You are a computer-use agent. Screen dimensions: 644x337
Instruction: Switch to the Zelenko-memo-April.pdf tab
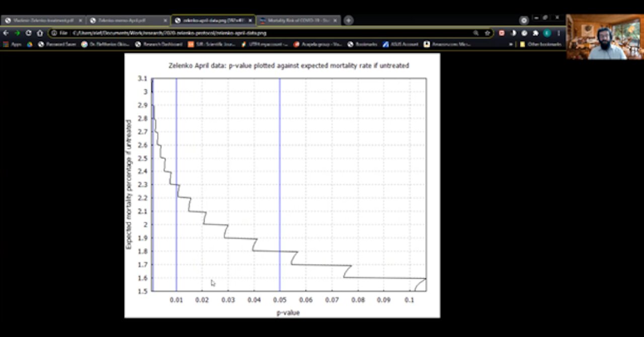point(128,21)
